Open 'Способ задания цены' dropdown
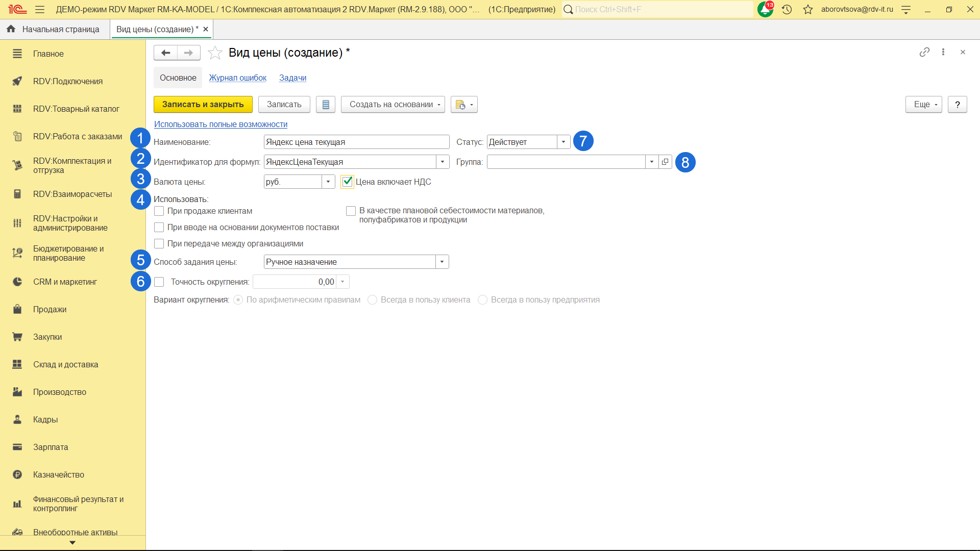This screenshot has width=980, height=551. click(442, 262)
